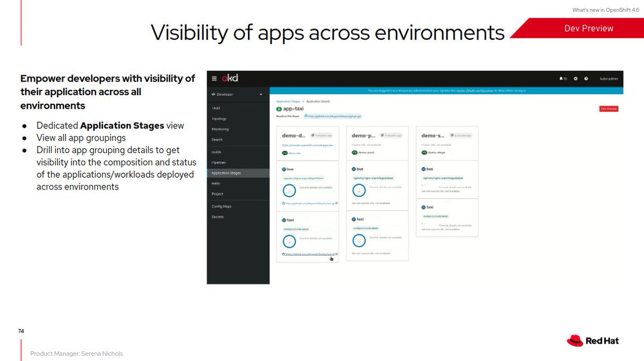Open Topology in the sidebar
This screenshot has width=644, height=361.
[x=219, y=119]
